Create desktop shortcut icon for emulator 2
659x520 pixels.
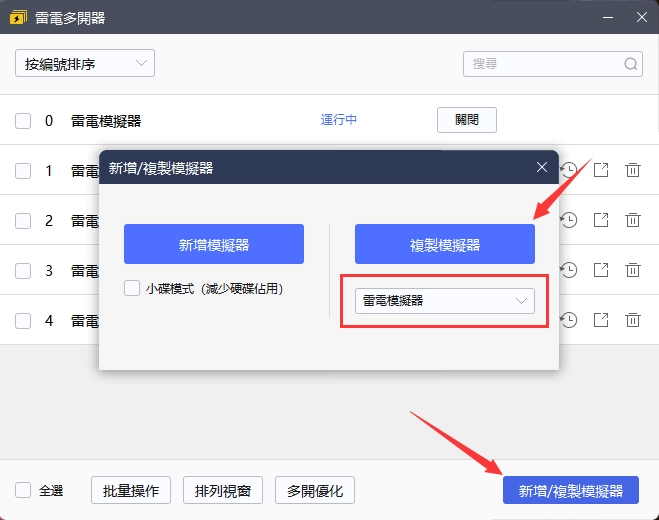click(x=601, y=220)
